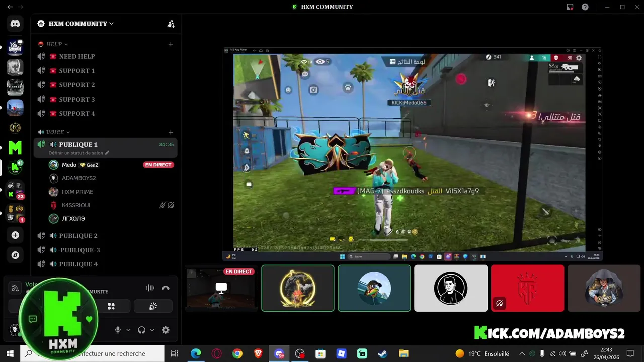Open the activities button in the voice panel
The height and width of the screenshot is (362, 644).
pos(111,306)
